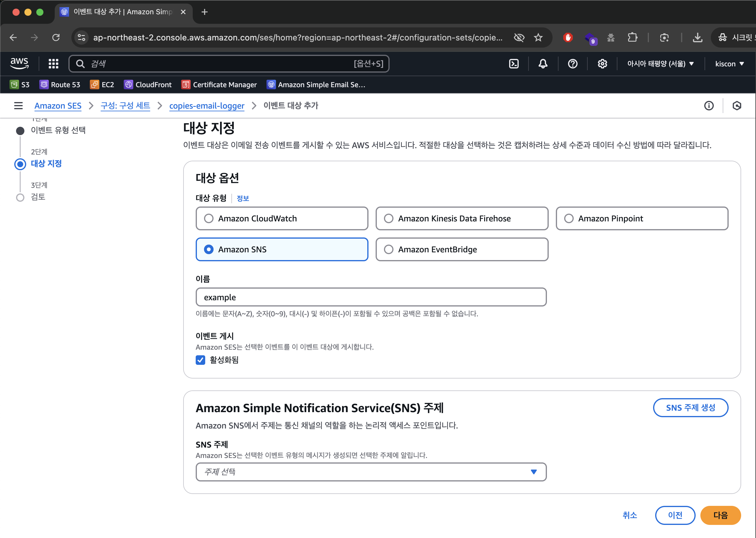The image size is (756, 538).
Task: Uncheck the 활성화됨 event publishing checkbox
Action: 200,360
